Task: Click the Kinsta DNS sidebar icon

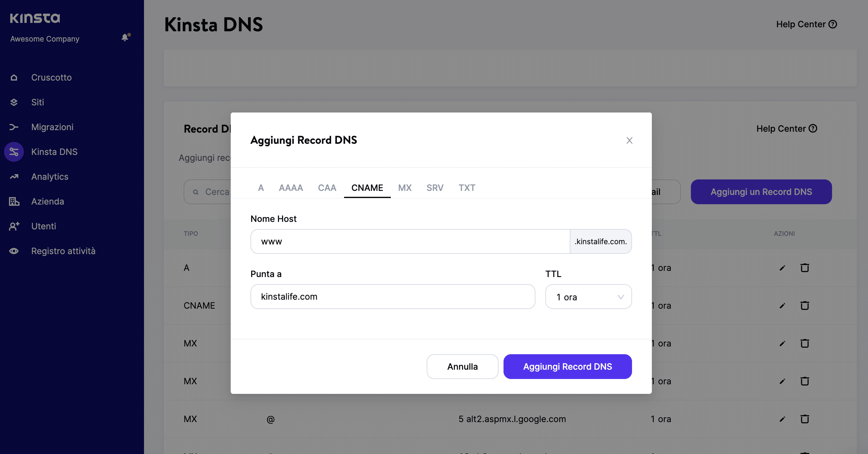Action: click(14, 152)
